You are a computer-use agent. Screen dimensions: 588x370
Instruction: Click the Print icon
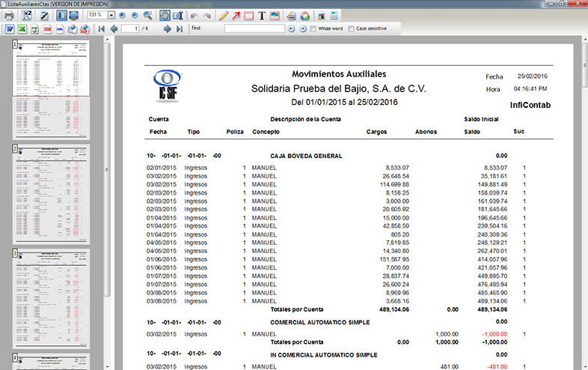[x=9, y=14]
